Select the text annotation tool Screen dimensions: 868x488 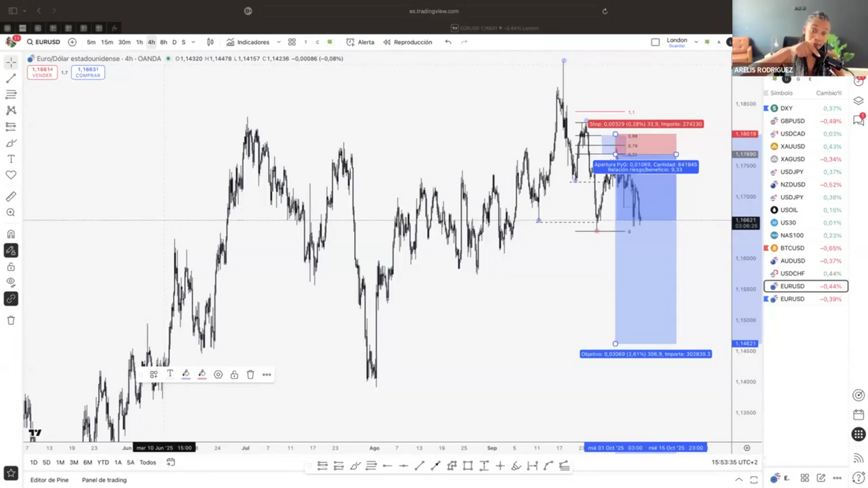point(10,158)
